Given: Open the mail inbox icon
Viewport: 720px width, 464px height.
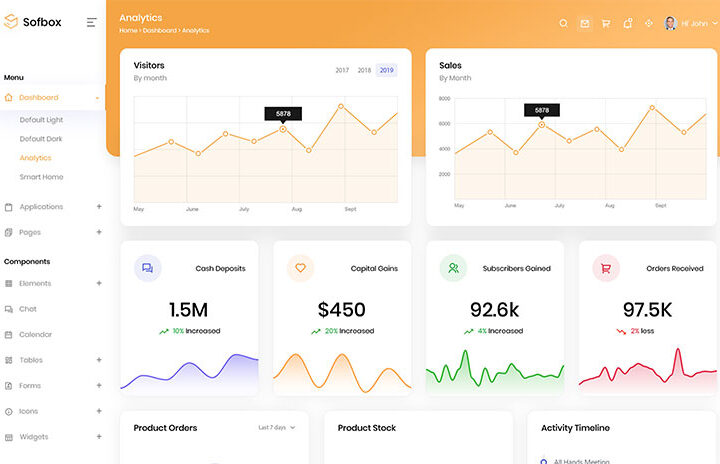Looking at the screenshot, I should [585, 23].
